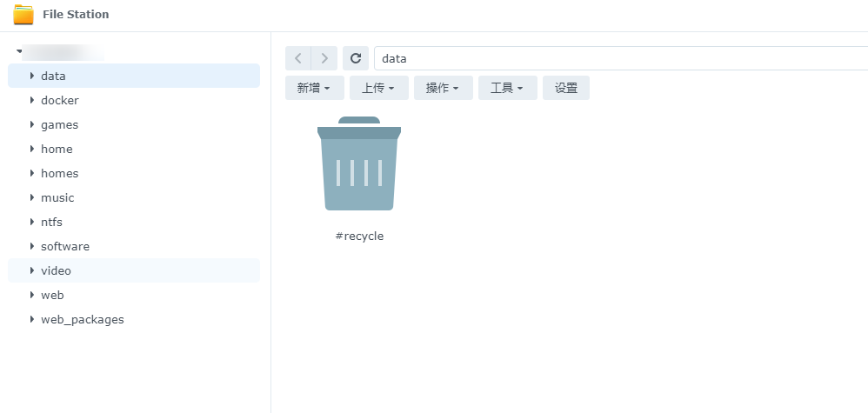Select the music shared folder
This screenshot has width=868, height=413.
[x=134, y=197]
